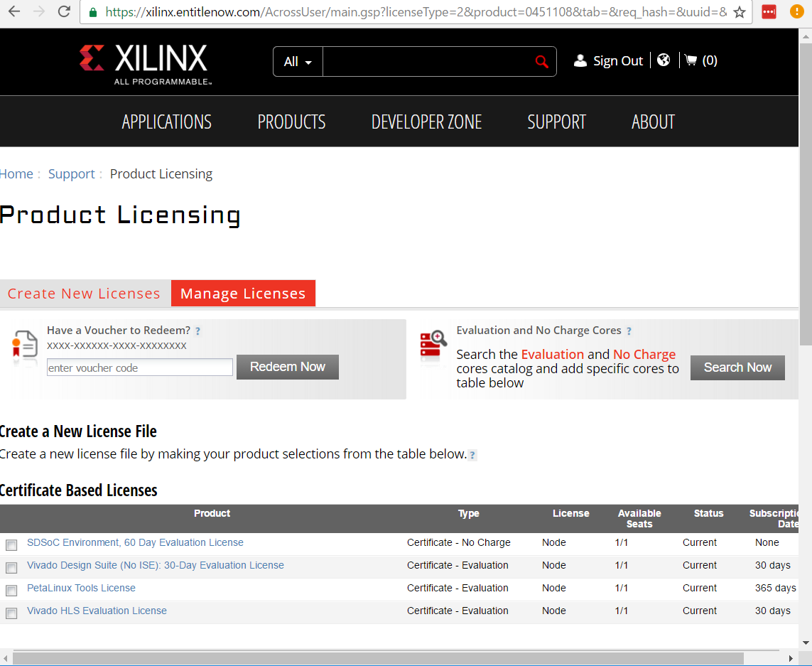812x666 pixels.
Task: Click the Redeem Now button
Action: [x=288, y=367]
